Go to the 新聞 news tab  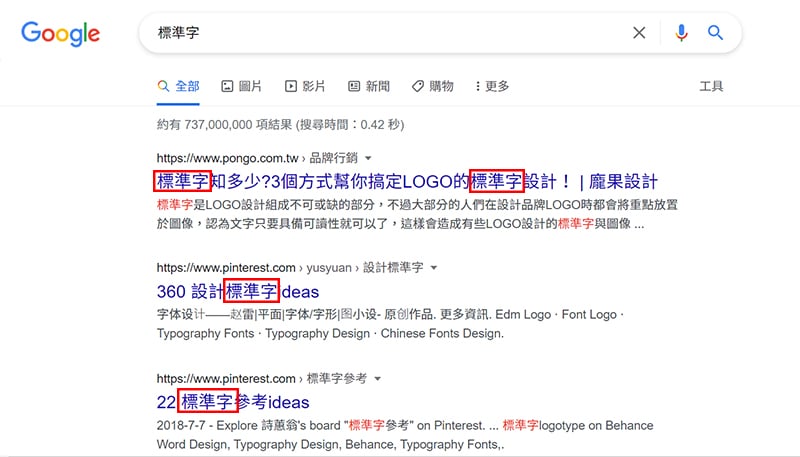pos(369,87)
